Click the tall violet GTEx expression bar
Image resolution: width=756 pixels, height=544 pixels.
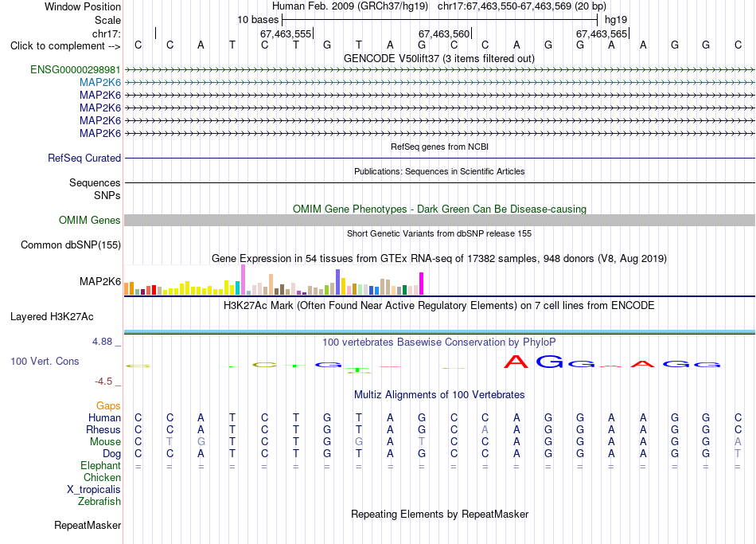click(243, 280)
